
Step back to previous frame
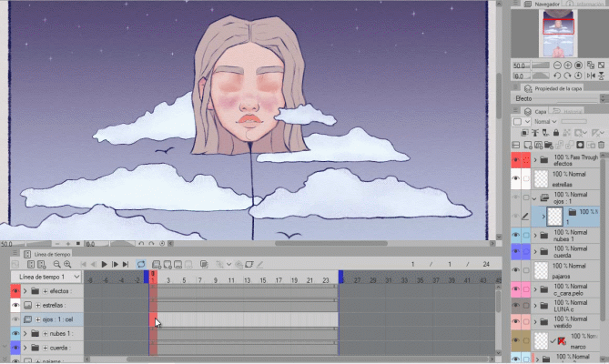(x=93, y=264)
